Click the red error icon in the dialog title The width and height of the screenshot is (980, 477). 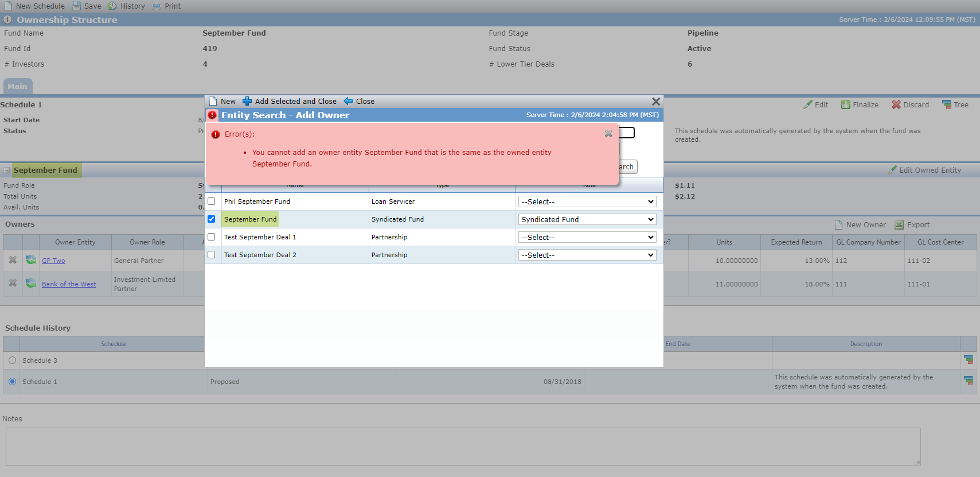coord(212,115)
